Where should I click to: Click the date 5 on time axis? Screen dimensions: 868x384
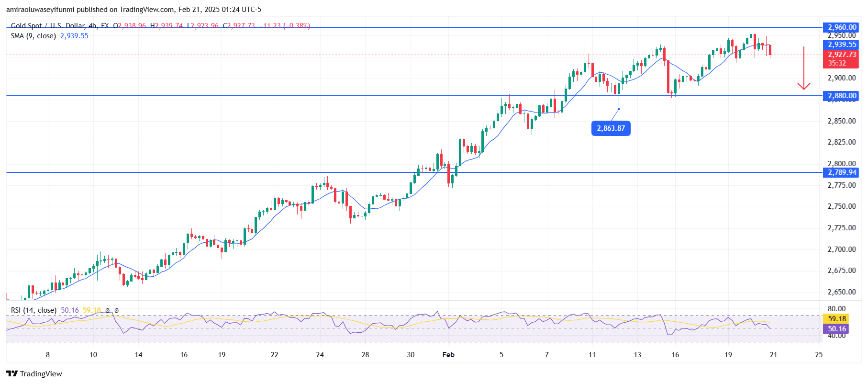pyautogui.click(x=501, y=355)
